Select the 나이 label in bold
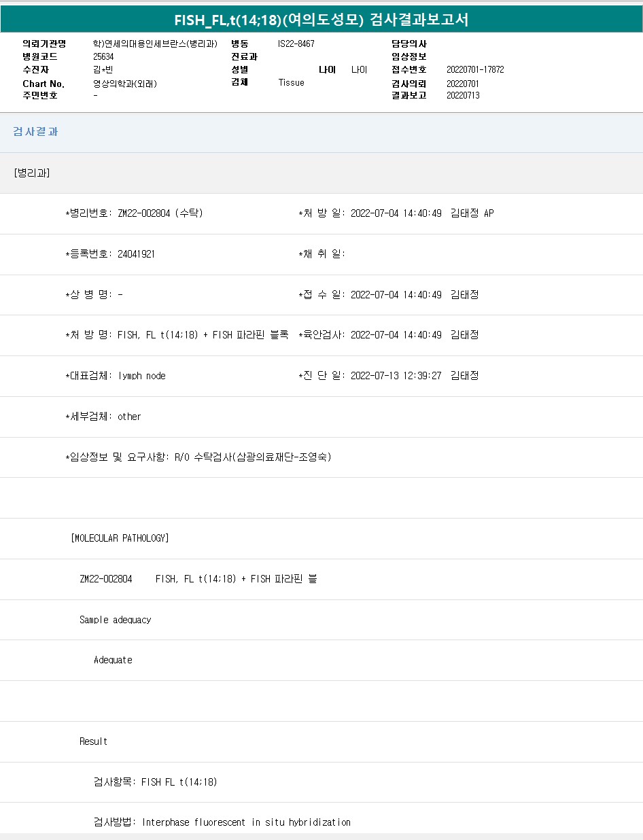Screen dimensions: 643x840 pos(328,70)
